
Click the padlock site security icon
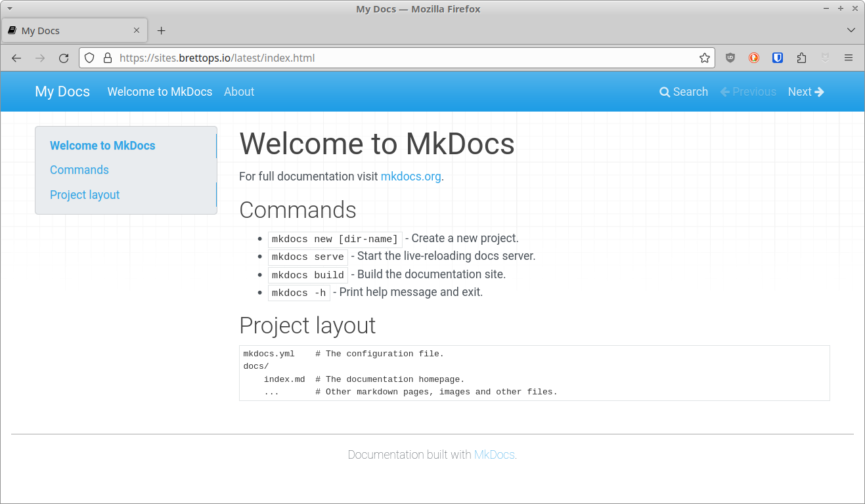click(x=108, y=58)
